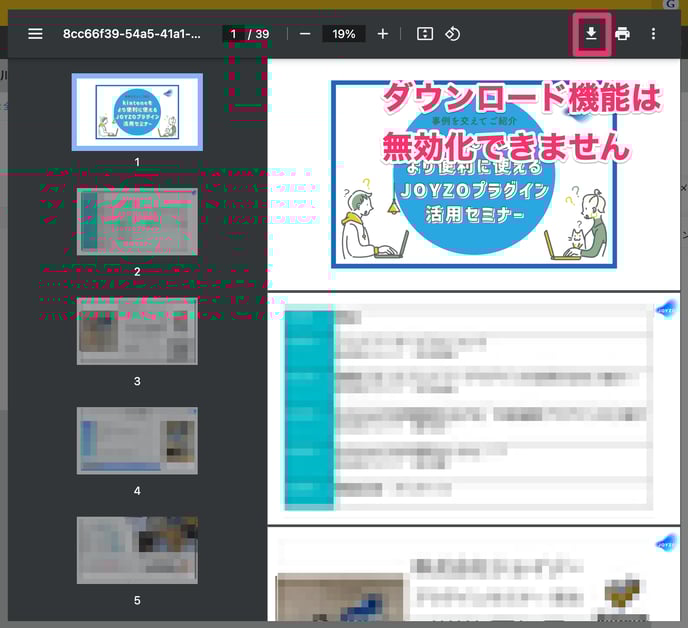Select page 3 thumbnail

pyautogui.click(x=137, y=331)
